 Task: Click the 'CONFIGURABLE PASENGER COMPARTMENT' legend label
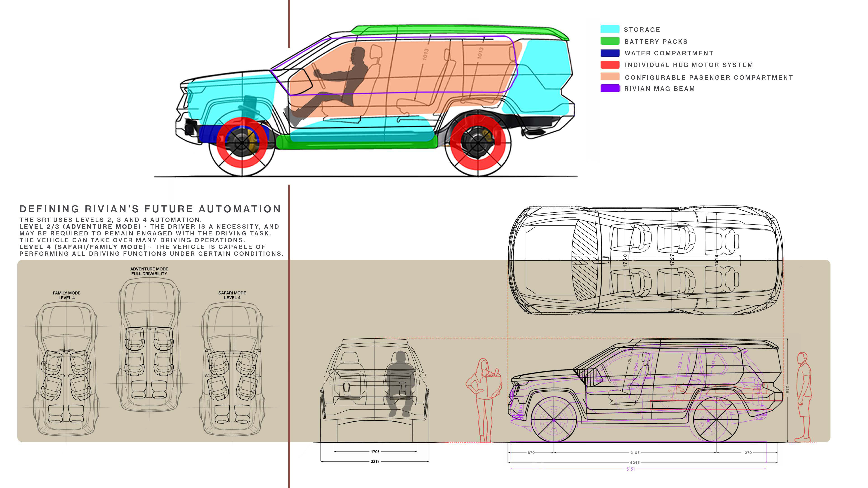[x=709, y=77]
